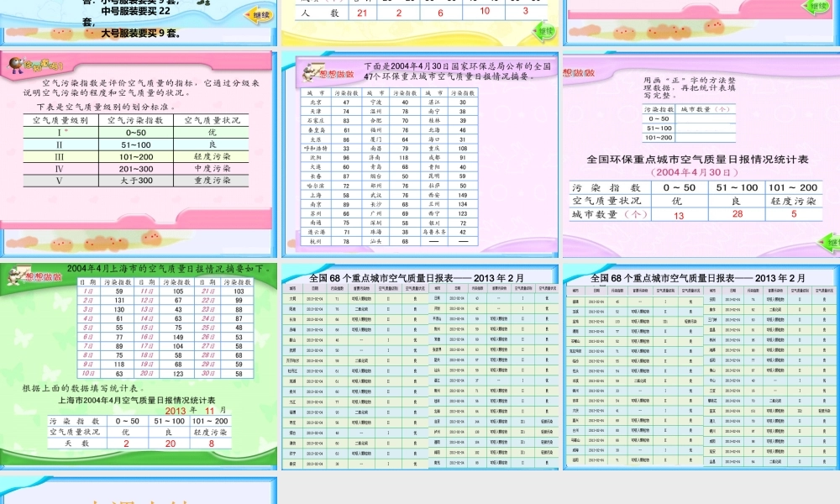Click the 想想做做 icon on the Shanghai slide
Viewport: 840px width, 504px height.
[35, 275]
